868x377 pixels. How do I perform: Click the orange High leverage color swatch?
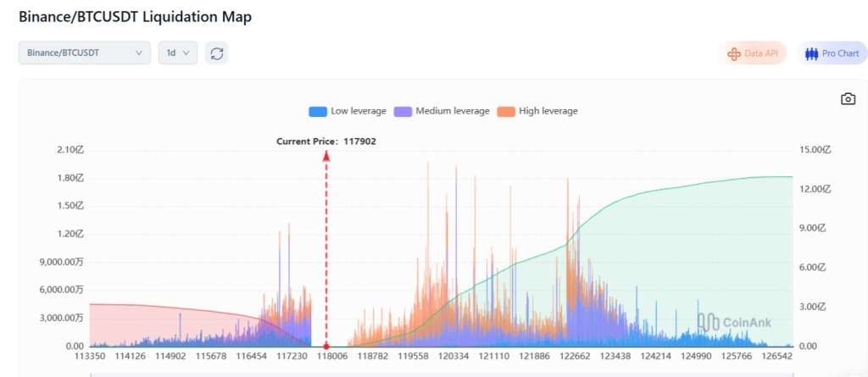[506, 111]
